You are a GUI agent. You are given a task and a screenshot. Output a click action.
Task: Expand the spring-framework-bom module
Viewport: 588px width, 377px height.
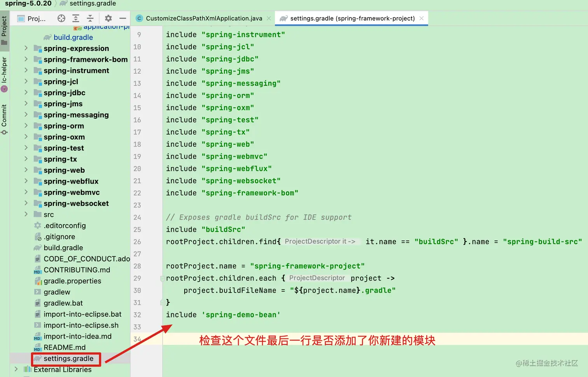(26, 59)
